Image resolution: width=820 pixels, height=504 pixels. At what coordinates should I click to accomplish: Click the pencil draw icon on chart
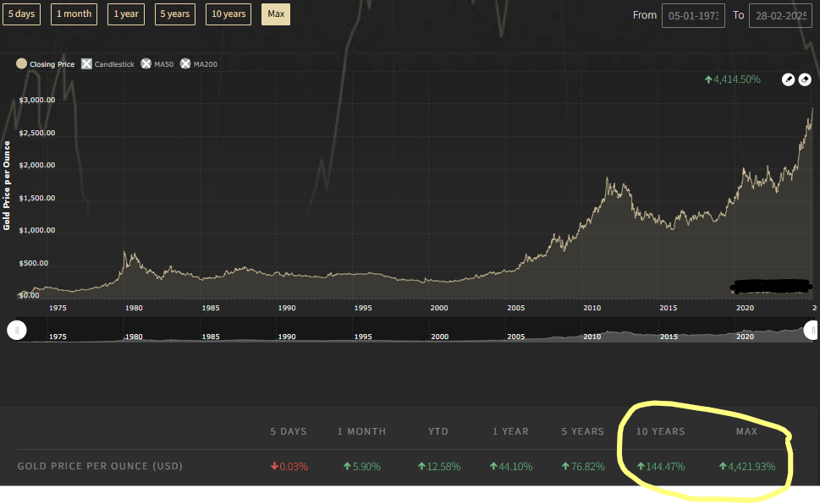click(x=788, y=79)
